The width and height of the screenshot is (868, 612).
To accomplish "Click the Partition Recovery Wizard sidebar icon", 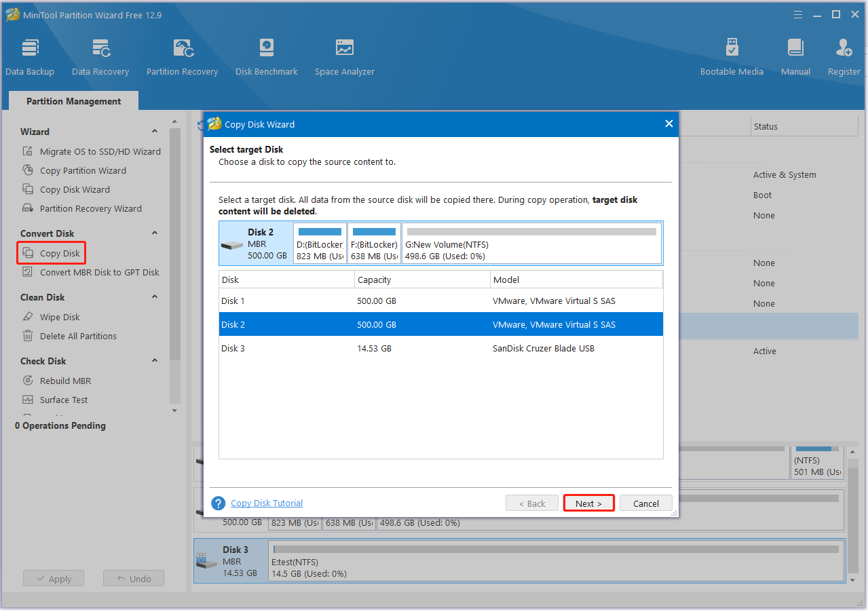I will pos(28,208).
